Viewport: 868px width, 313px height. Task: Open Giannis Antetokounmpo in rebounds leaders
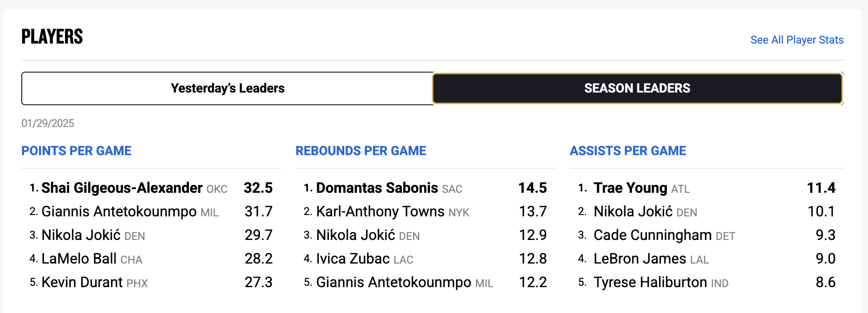click(394, 282)
